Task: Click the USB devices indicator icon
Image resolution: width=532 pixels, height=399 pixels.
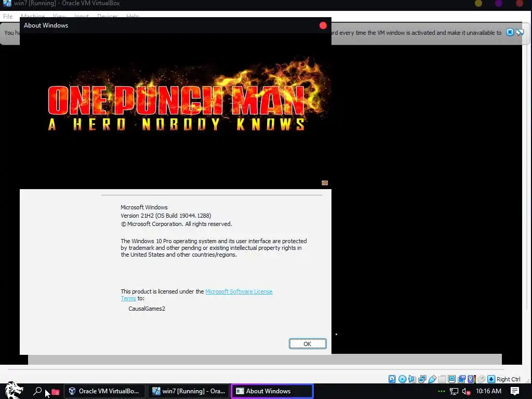Action: coord(432,379)
